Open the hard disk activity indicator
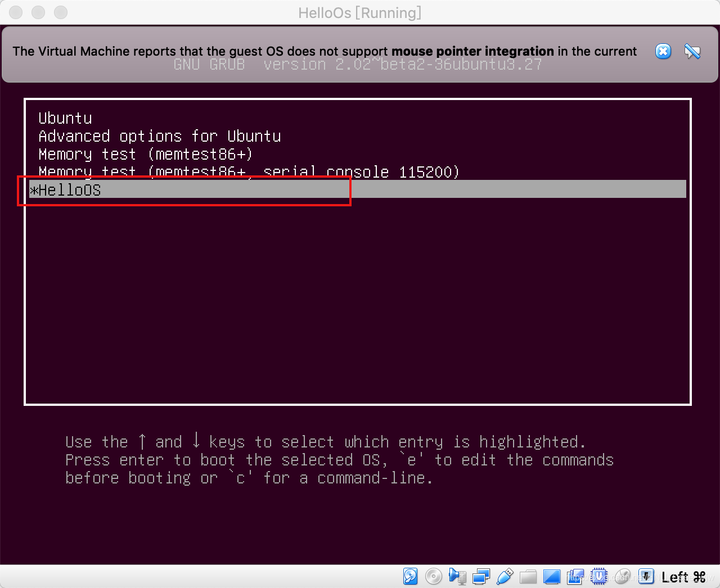 coord(411,576)
